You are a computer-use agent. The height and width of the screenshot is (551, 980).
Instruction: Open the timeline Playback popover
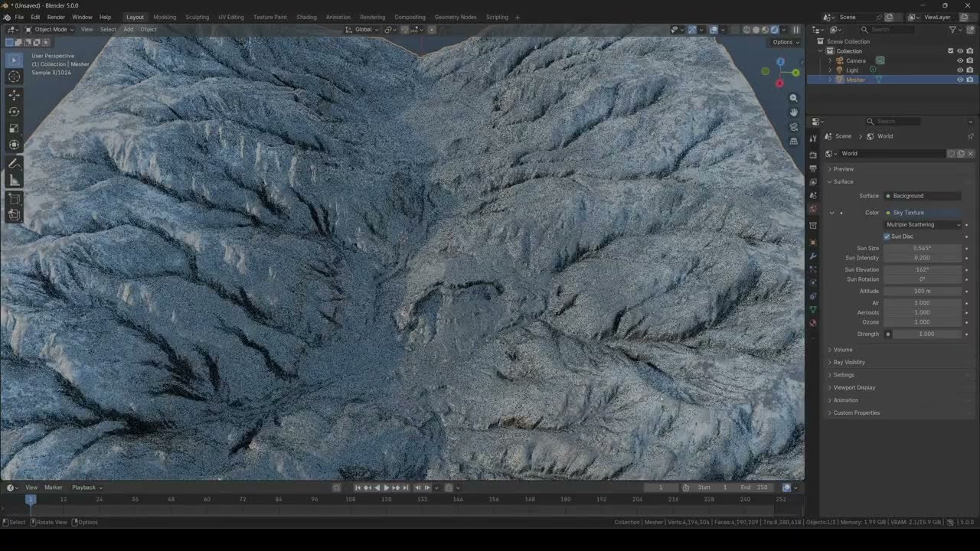87,487
